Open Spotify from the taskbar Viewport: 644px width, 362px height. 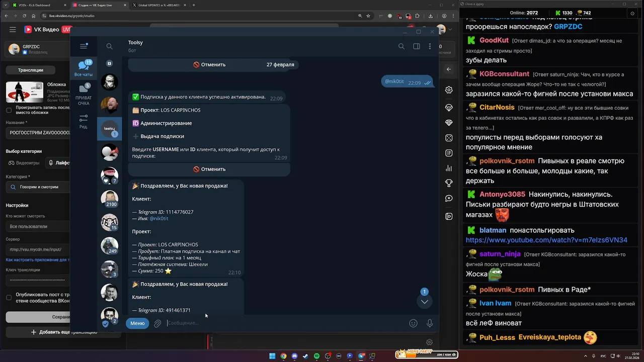click(316, 356)
